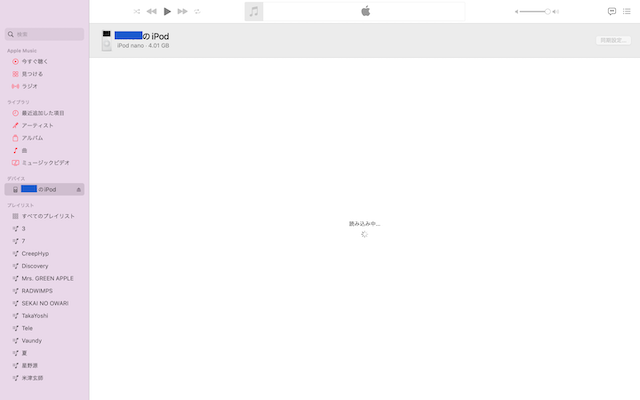Open the CreepHyp playlist

point(44,253)
